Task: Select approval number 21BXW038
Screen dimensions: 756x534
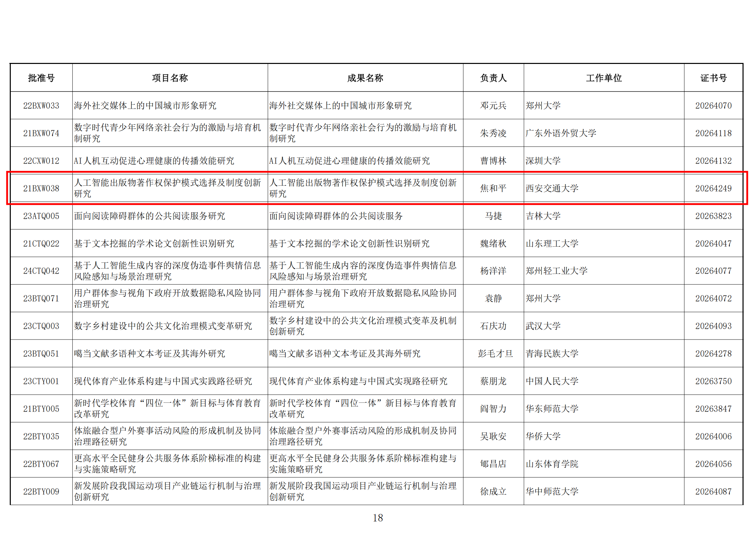Action: click(x=41, y=188)
